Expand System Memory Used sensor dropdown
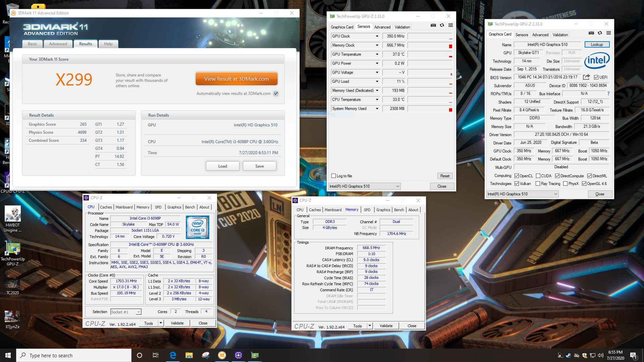The image size is (644, 362). [x=377, y=109]
